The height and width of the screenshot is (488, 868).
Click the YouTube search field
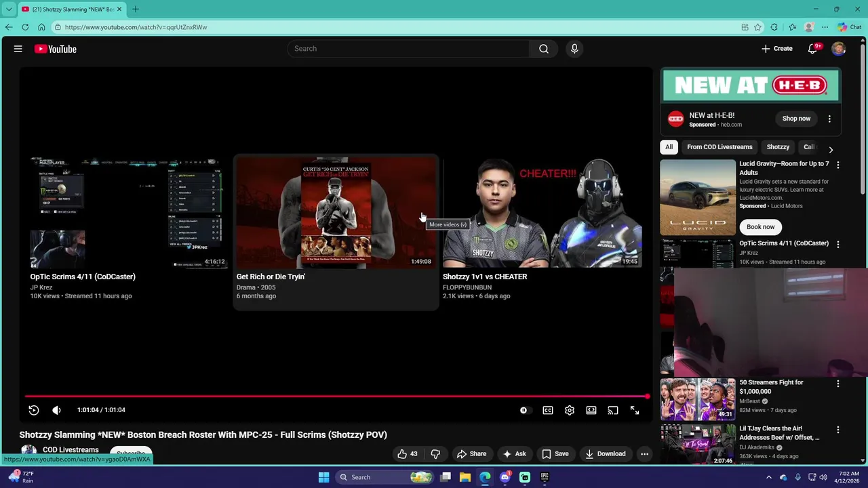tap(408, 49)
